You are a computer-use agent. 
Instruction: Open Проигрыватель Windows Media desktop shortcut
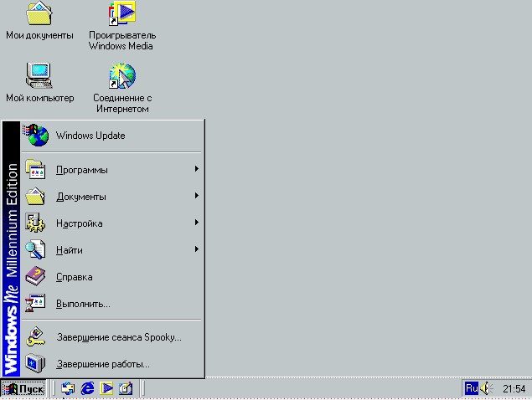tap(121, 13)
